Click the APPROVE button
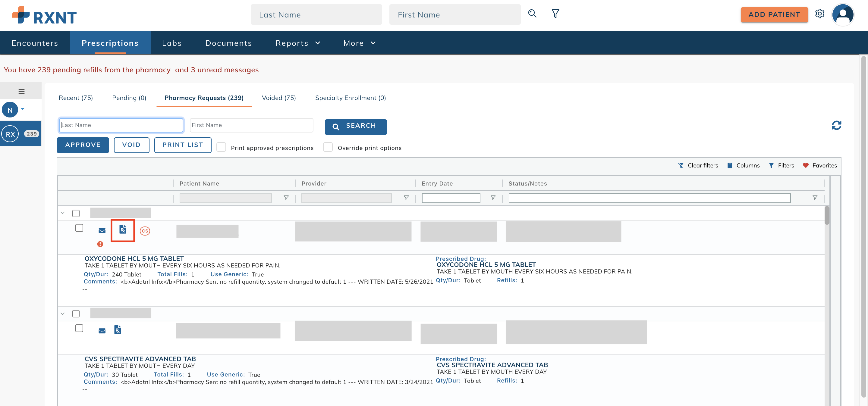Image resolution: width=868 pixels, height=406 pixels. pos(83,145)
